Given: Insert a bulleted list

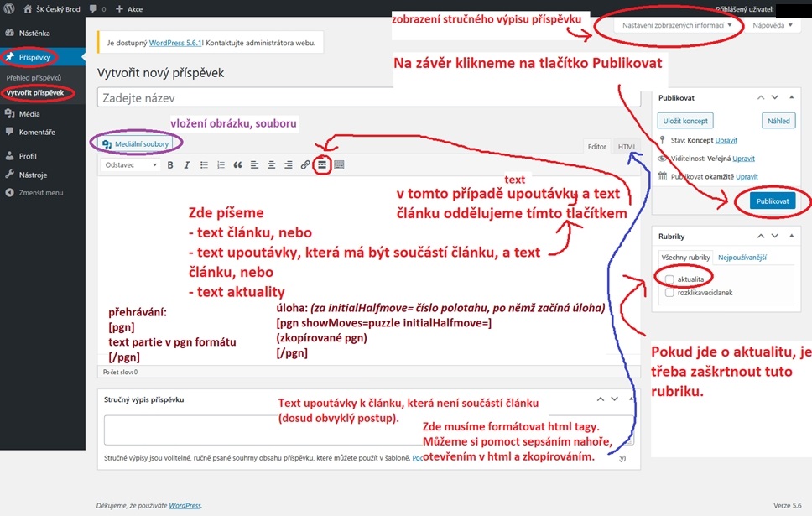Looking at the screenshot, I should (204, 164).
